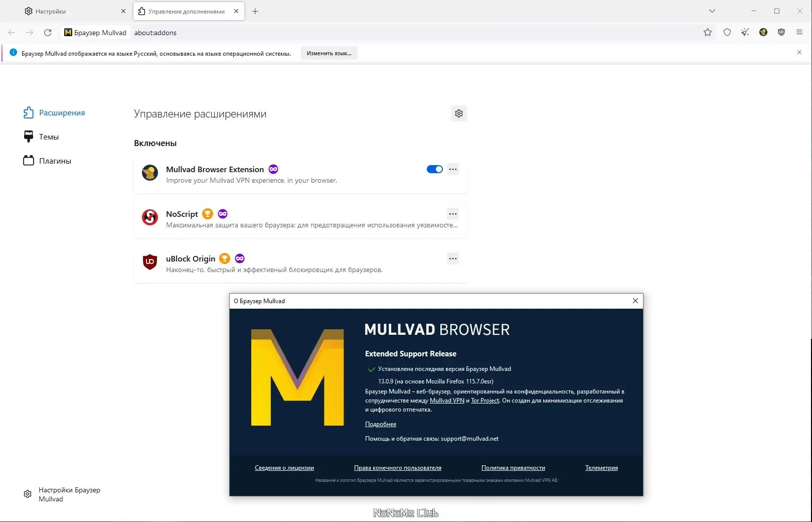
Task: Click uBlock Origin's orange recommended trophy badge
Action: [x=225, y=258]
